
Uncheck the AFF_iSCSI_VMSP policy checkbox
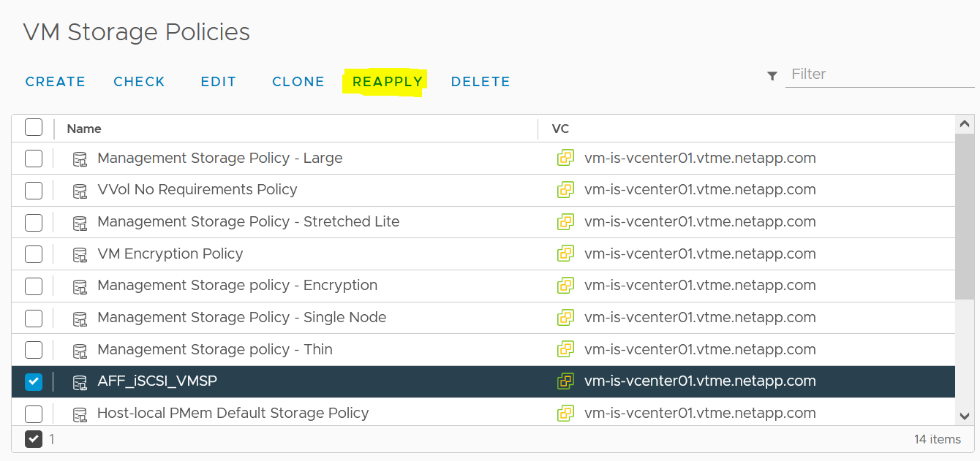click(x=34, y=381)
